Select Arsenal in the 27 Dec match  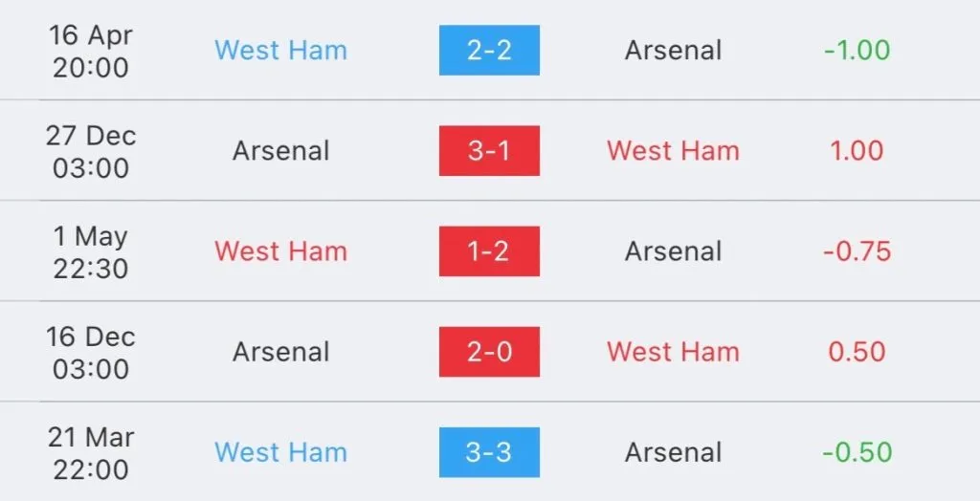pyautogui.click(x=280, y=151)
